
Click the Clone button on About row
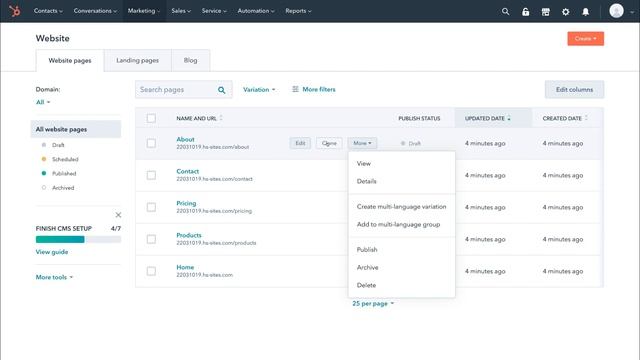329,143
